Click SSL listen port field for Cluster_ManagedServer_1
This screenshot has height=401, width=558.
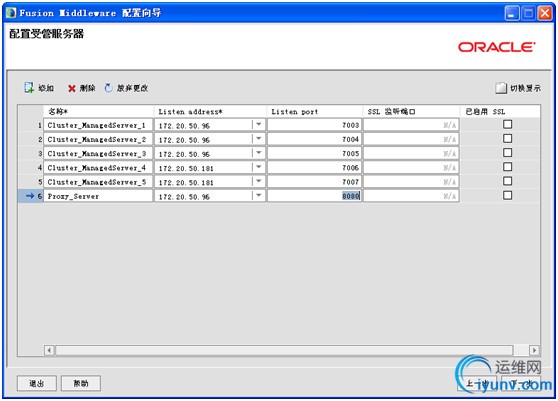click(x=411, y=125)
